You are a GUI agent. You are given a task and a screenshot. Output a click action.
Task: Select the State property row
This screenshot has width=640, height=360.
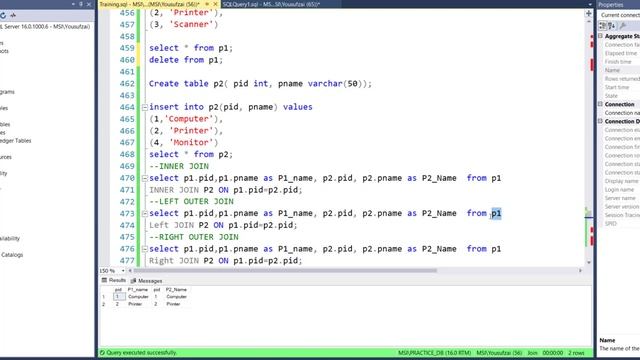pos(622,96)
